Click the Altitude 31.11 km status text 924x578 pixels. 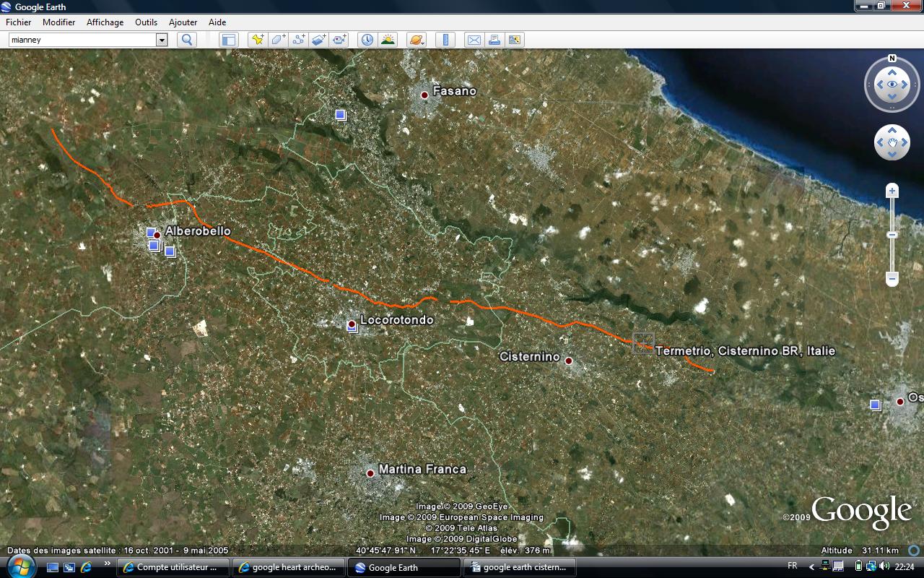click(x=860, y=550)
